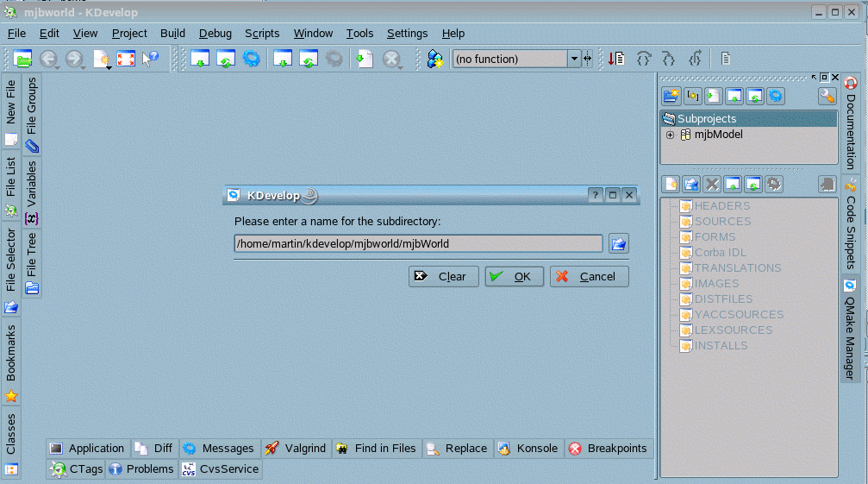Open the new file icon dropdown arrow
The width and height of the screenshot is (868, 484).
pos(108,66)
